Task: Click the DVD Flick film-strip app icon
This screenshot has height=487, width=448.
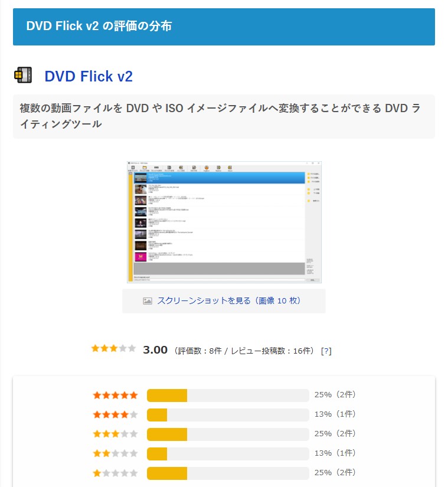Action: 23,75
